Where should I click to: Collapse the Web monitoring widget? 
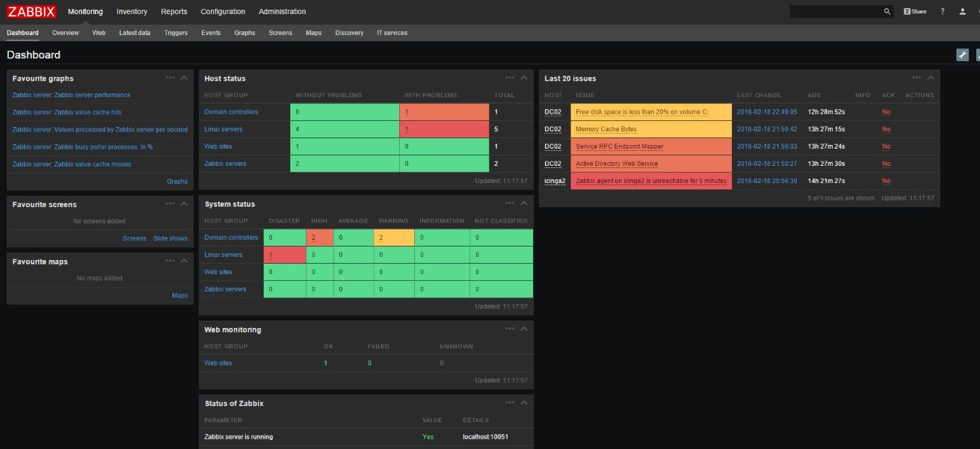[x=524, y=329]
